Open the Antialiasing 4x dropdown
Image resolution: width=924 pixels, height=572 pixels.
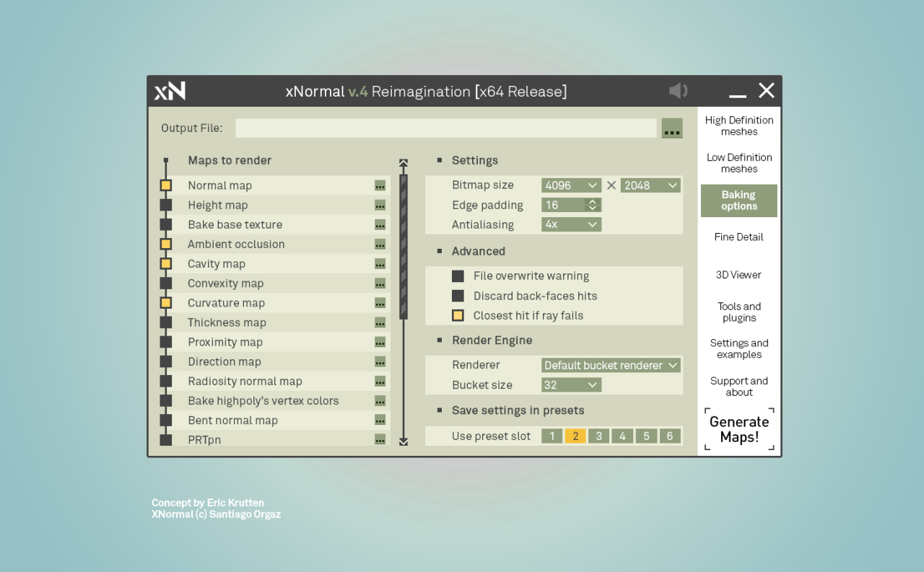coord(572,224)
